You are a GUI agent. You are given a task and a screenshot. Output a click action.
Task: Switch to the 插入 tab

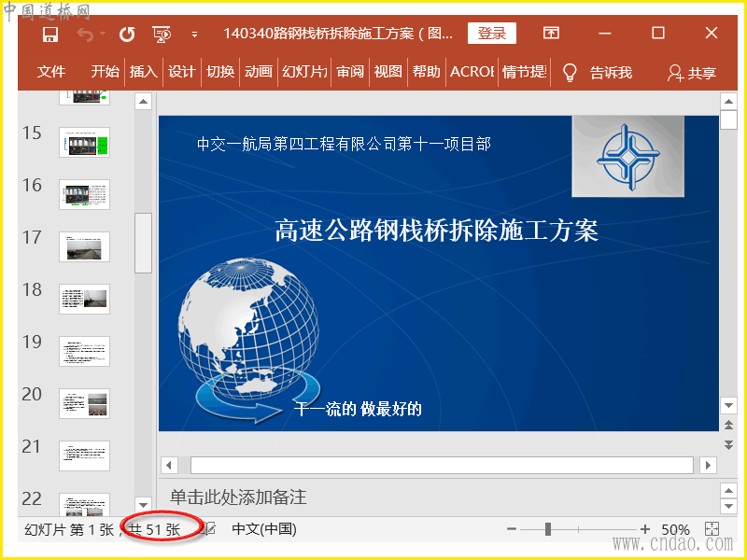pos(144,72)
